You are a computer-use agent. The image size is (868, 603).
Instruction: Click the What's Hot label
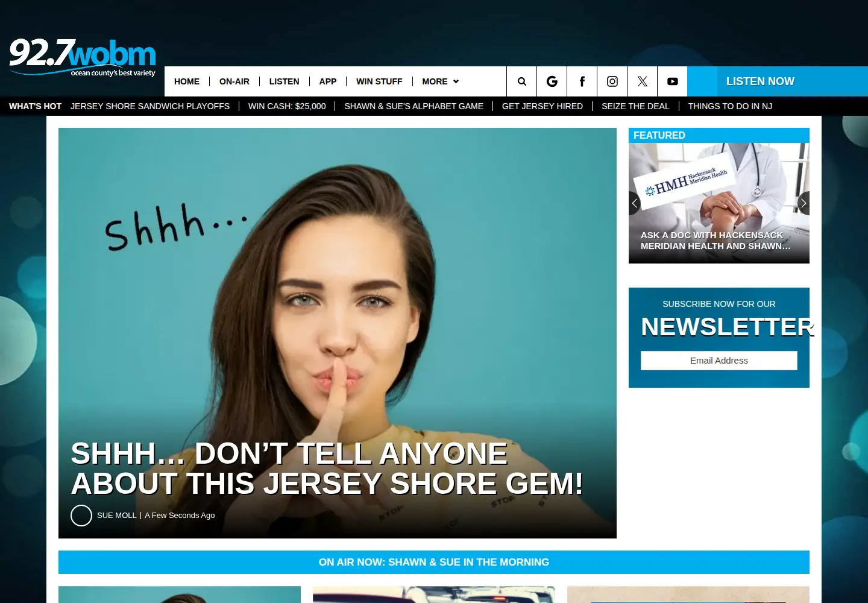(x=35, y=106)
